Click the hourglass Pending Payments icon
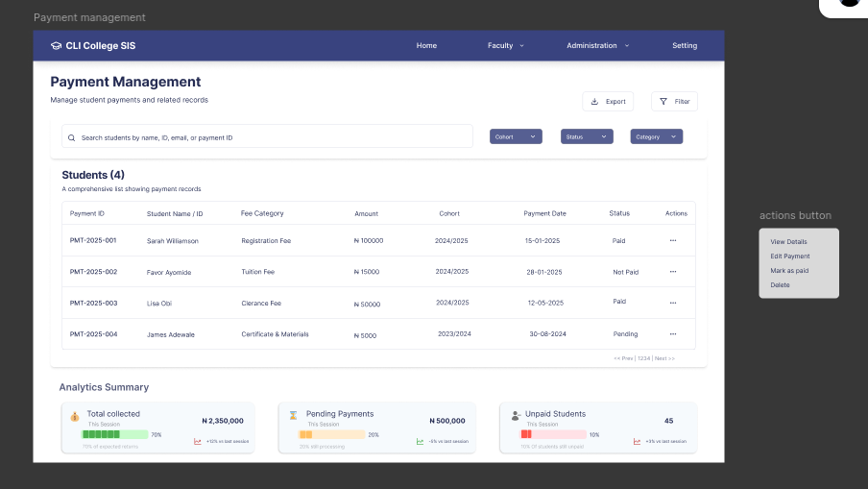This screenshot has width=868, height=489. coord(294,416)
